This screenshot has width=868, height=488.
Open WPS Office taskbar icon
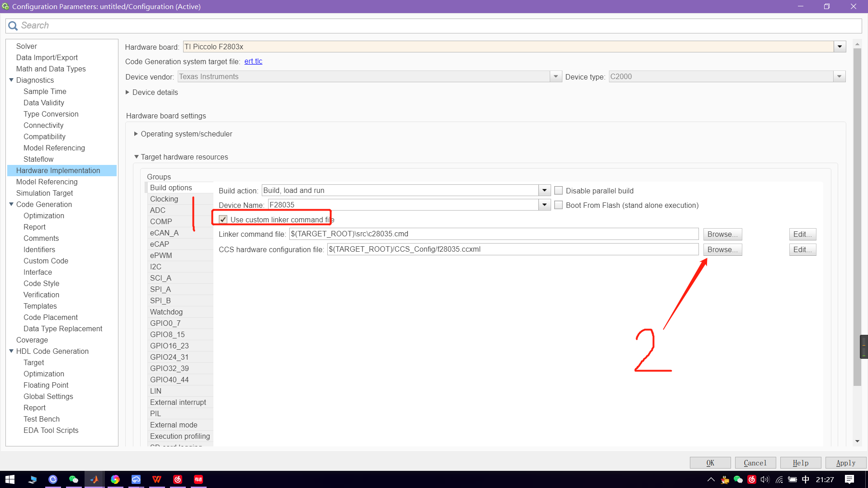click(157, 479)
